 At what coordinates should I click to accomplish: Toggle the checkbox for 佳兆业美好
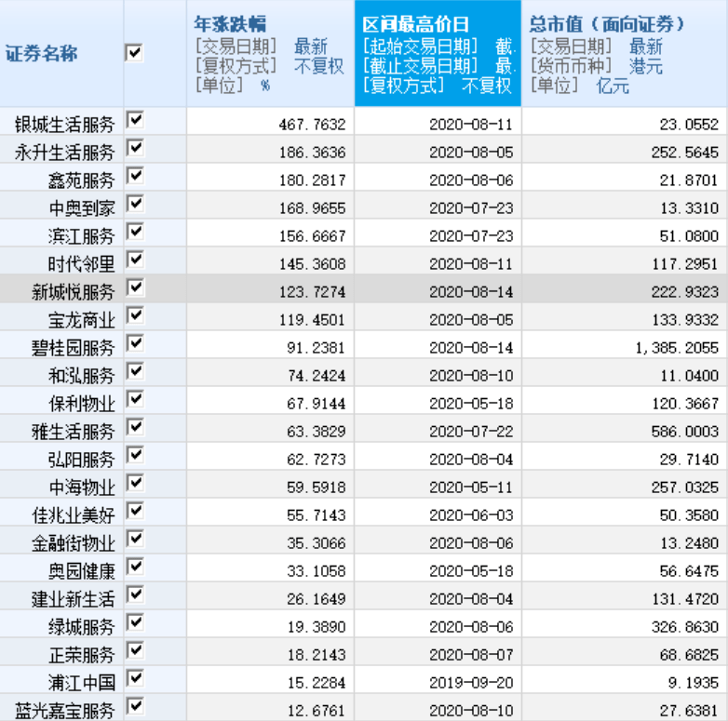click(135, 511)
